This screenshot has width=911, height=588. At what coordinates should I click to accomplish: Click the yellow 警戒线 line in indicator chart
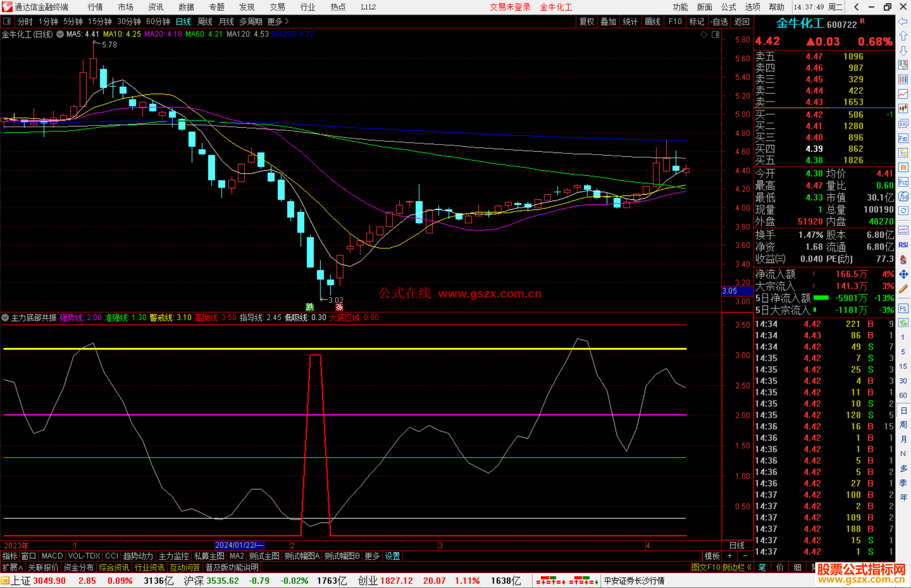pos(211,349)
